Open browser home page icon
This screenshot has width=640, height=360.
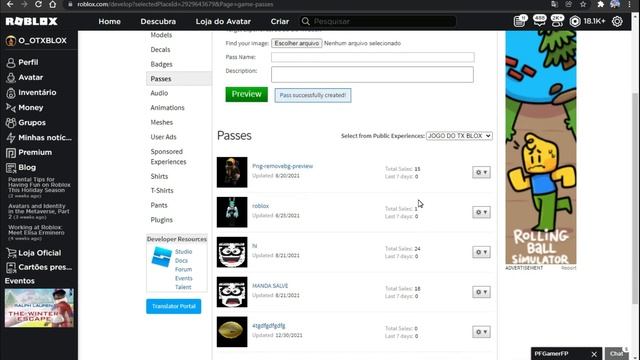click(53, 4)
